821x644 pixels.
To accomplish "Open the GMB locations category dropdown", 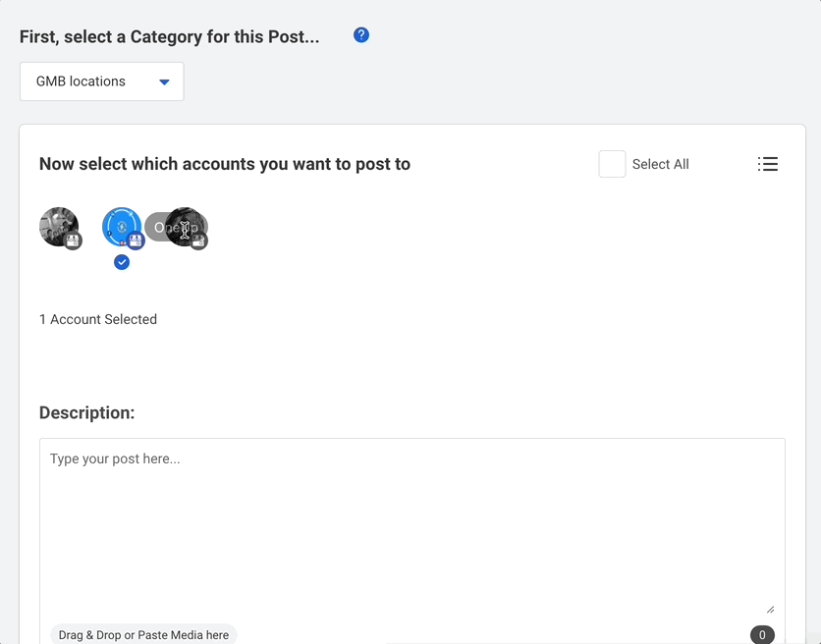I will 101,81.
